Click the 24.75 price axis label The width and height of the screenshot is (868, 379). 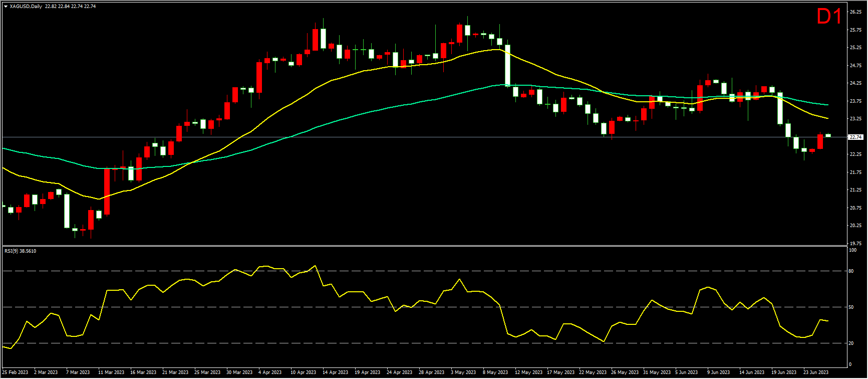(855, 66)
